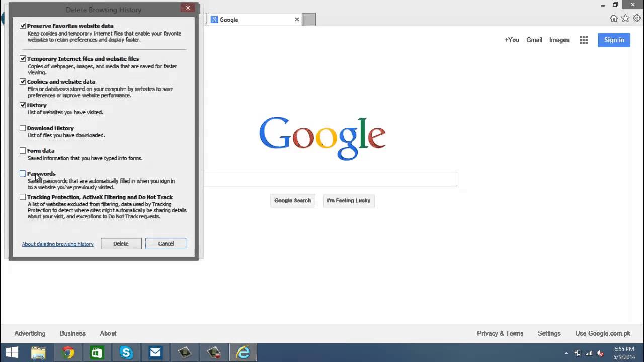Open the battery power tray icon
Image resolution: width=644 pixels, height=362 pixels.
(x=578, y=353)
